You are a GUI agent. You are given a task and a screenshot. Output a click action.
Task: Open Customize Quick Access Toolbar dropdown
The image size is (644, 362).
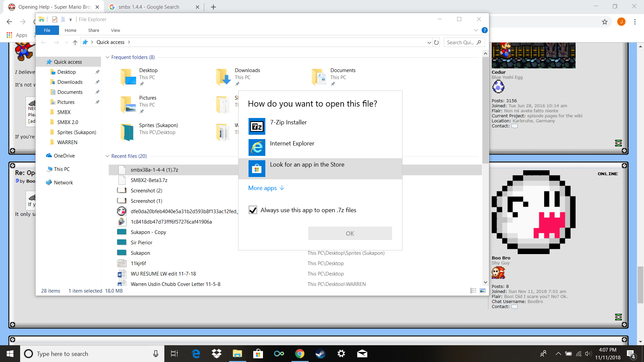[70, 19]
